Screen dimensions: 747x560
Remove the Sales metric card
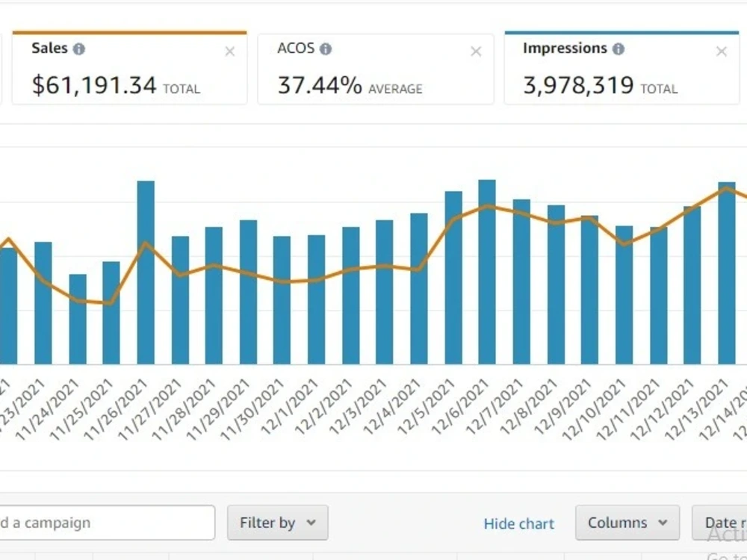click(229, 52)
